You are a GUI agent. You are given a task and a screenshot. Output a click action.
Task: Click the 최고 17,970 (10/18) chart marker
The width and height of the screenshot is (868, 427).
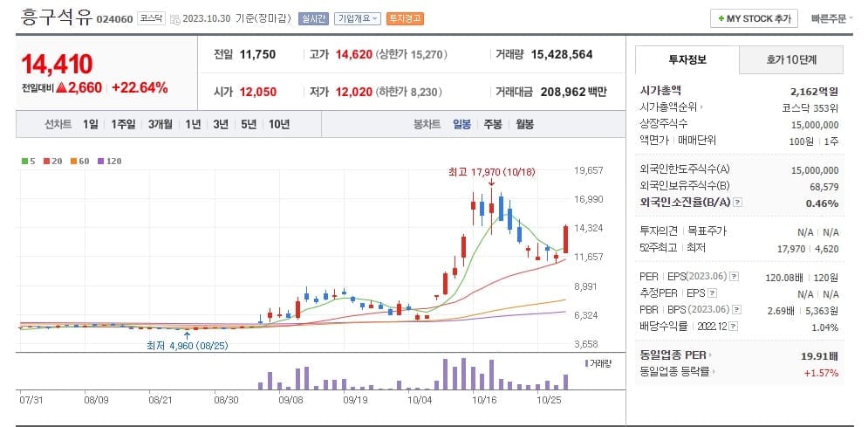point(491,172)
